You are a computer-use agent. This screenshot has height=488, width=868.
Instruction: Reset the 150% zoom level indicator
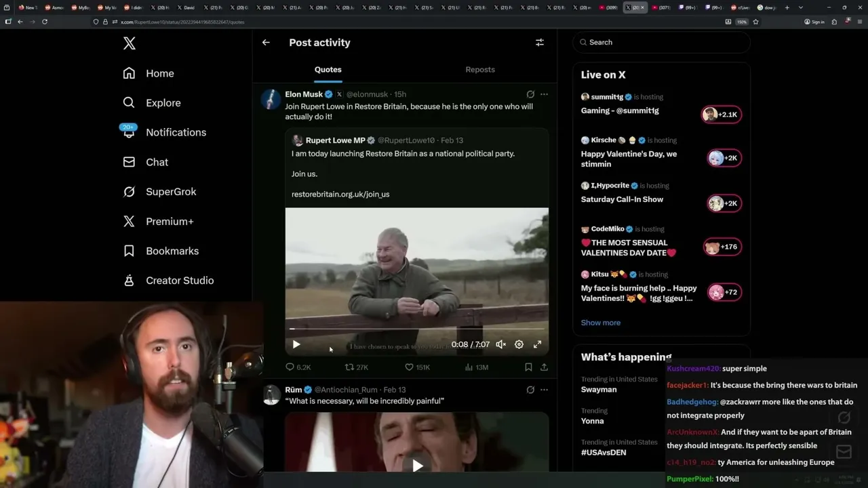click(742, 22)
